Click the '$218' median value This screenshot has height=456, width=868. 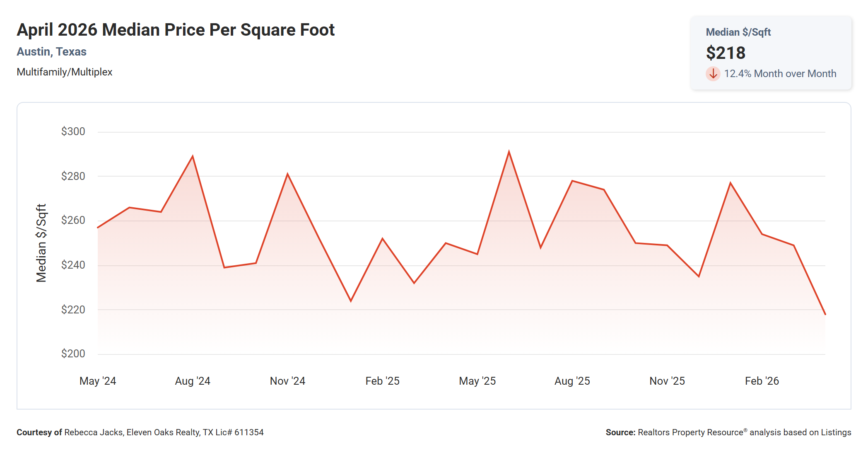pyautogui.click(x=726, y=53)
